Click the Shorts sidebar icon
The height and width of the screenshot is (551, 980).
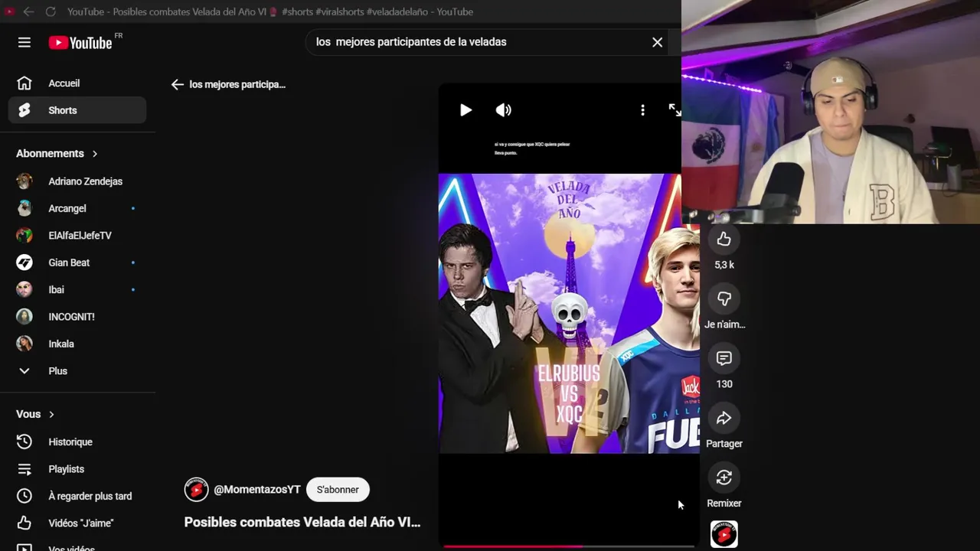pyautogui.click(x=24, y=110)
